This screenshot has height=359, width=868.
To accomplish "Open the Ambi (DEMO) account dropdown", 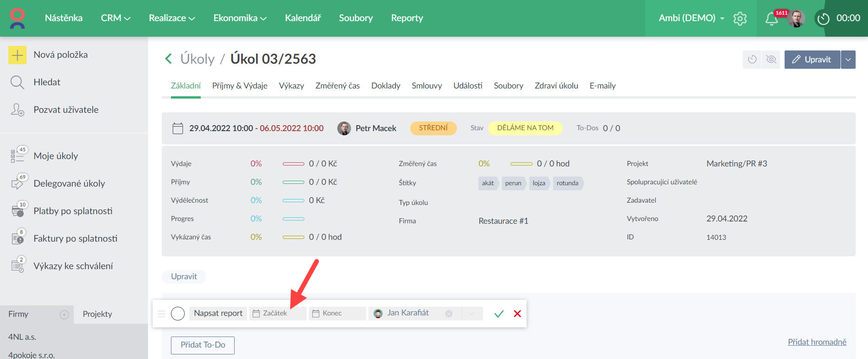I will 691,18.
